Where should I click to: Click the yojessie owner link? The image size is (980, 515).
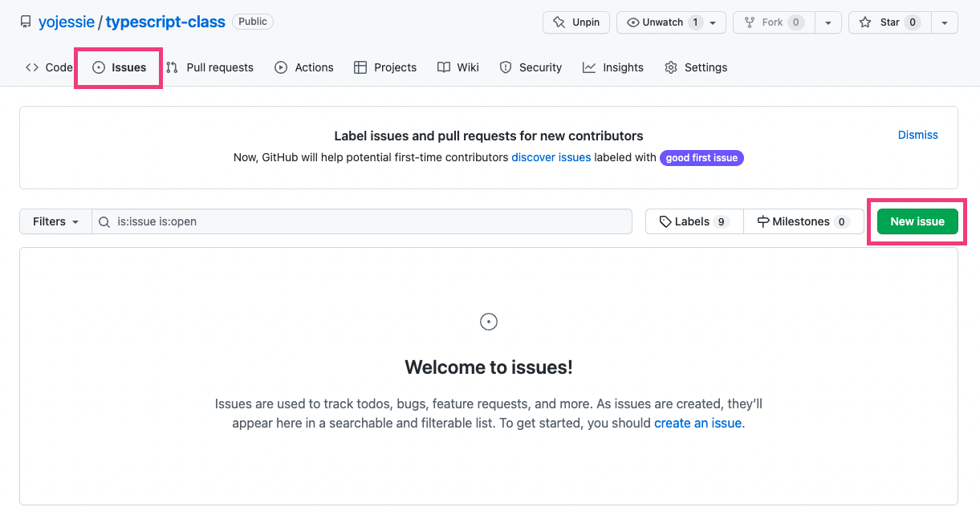point(66,22)
